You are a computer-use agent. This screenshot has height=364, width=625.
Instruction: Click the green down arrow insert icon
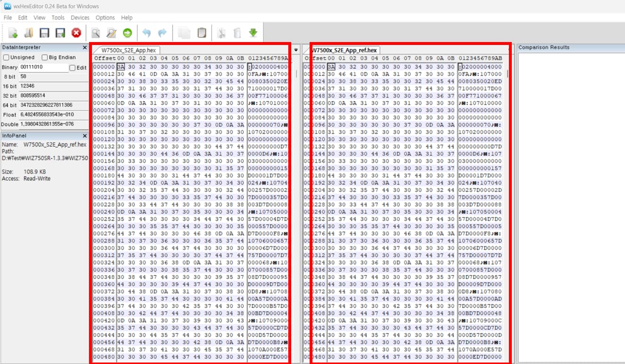(253, 33)
